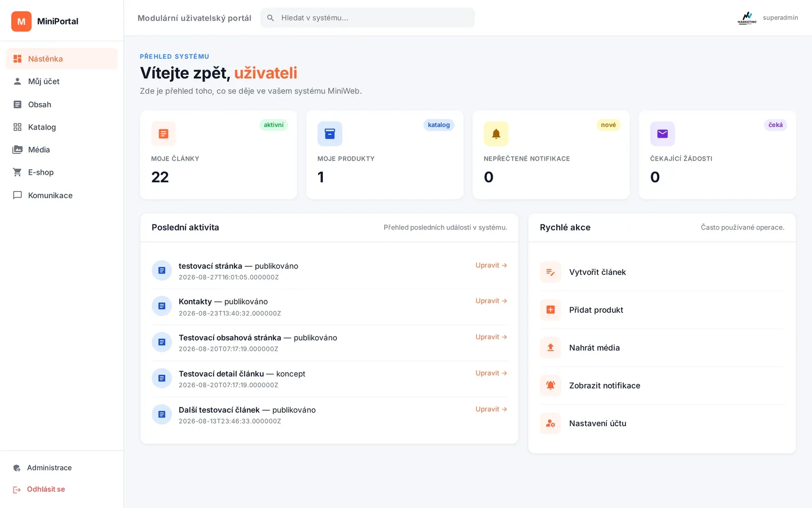Click the Nastavení účtu user-gear icon

tap(551, 423)
